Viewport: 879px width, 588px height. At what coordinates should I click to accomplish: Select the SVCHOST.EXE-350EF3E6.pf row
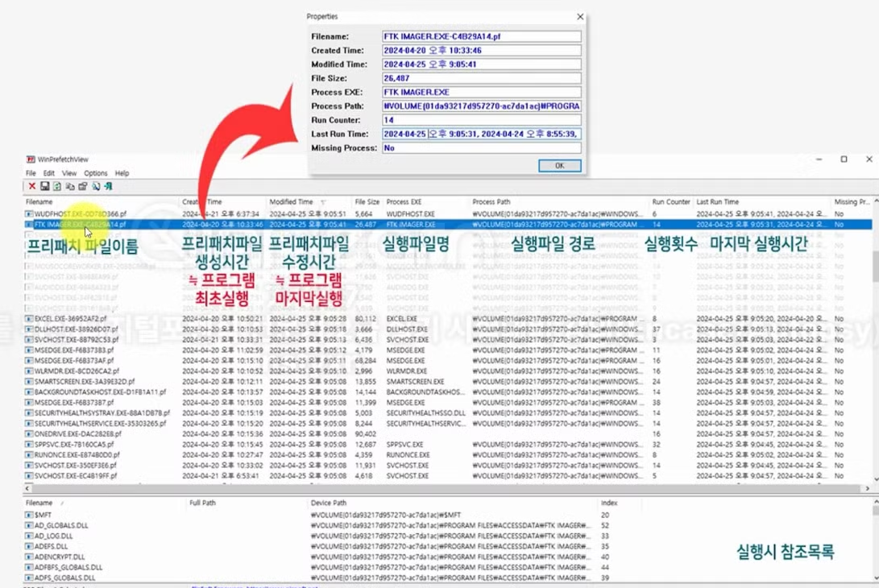click(x=447, y=466)
